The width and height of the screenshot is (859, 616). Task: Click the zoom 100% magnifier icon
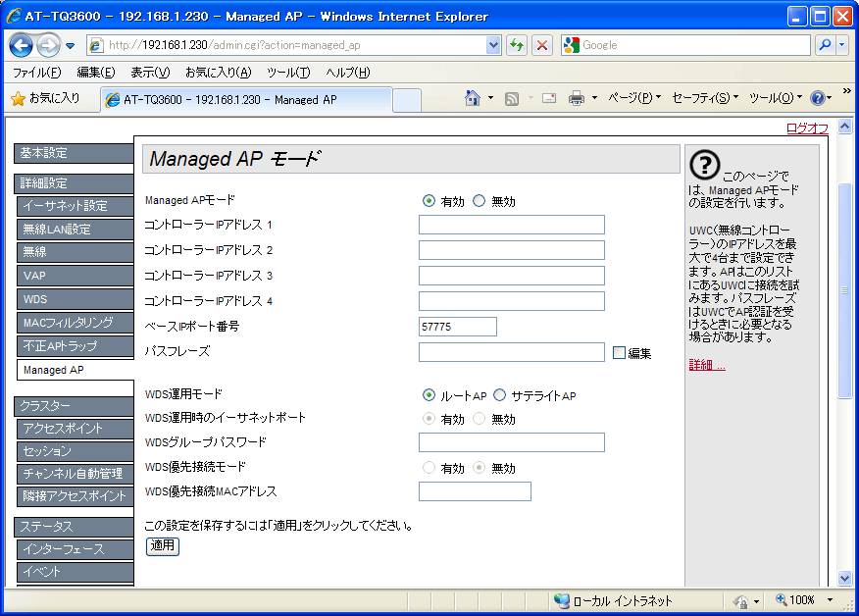[x=782, y=599]
